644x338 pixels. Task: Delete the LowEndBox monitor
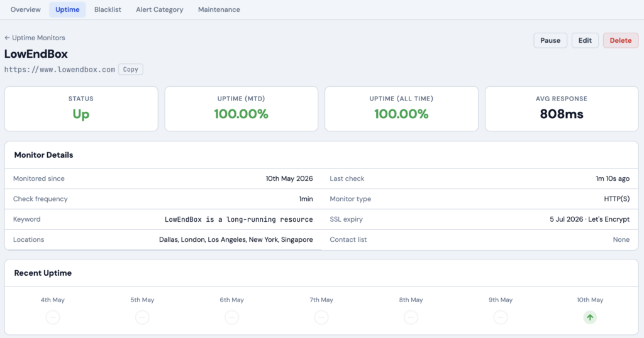[620, 40]
